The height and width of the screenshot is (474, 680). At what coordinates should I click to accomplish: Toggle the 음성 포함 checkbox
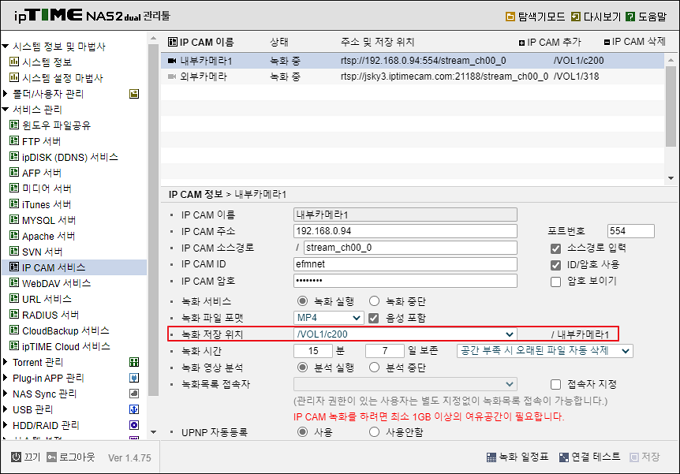[x=373, y=318]
